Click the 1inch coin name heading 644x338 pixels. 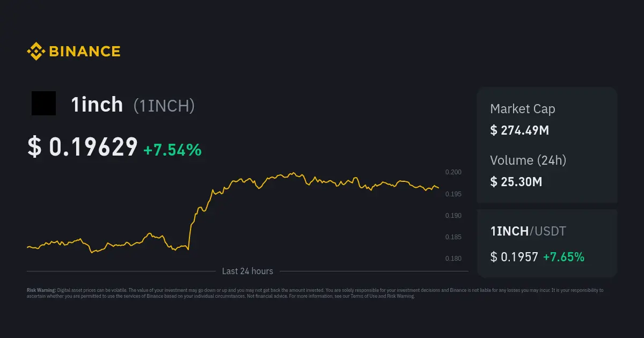click(97, 105)
